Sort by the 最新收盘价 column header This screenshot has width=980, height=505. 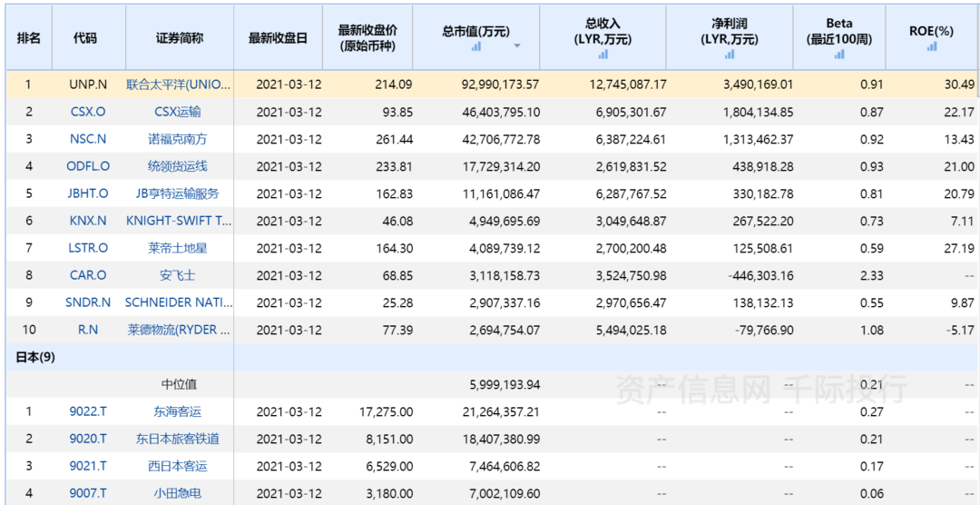(x=367, y=38)
